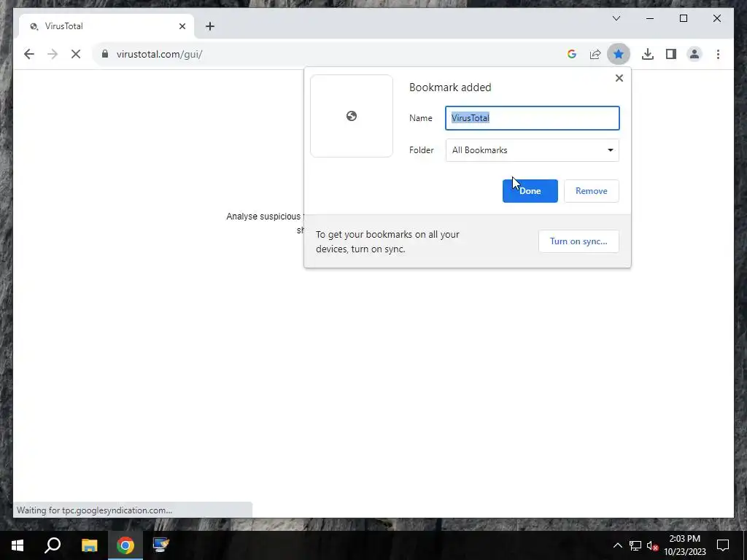Open the side panel icon
Viewport: 747px width, 560px height.
(x=671, y=54)
